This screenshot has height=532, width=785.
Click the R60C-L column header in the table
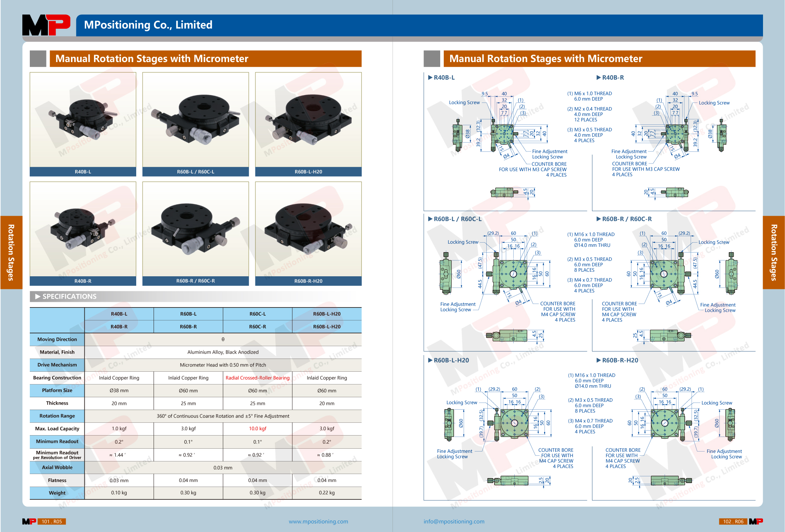coord(257,314)
